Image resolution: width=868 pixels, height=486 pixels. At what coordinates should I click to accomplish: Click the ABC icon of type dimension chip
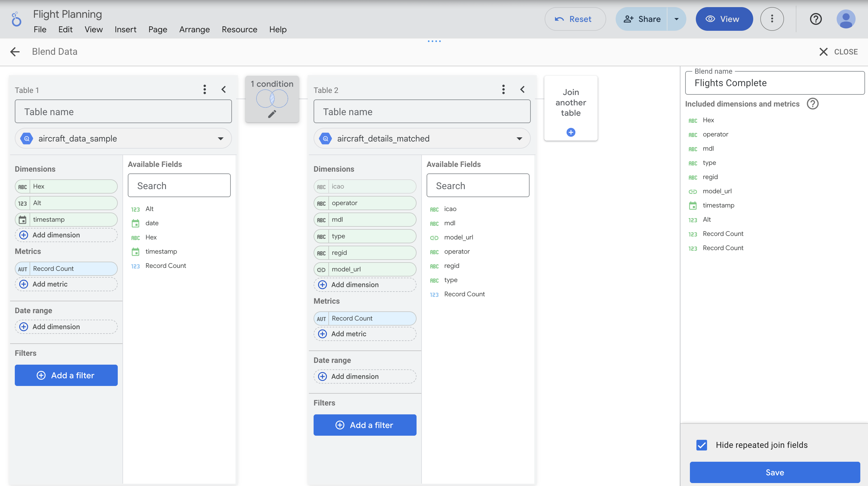pos(322,236)
